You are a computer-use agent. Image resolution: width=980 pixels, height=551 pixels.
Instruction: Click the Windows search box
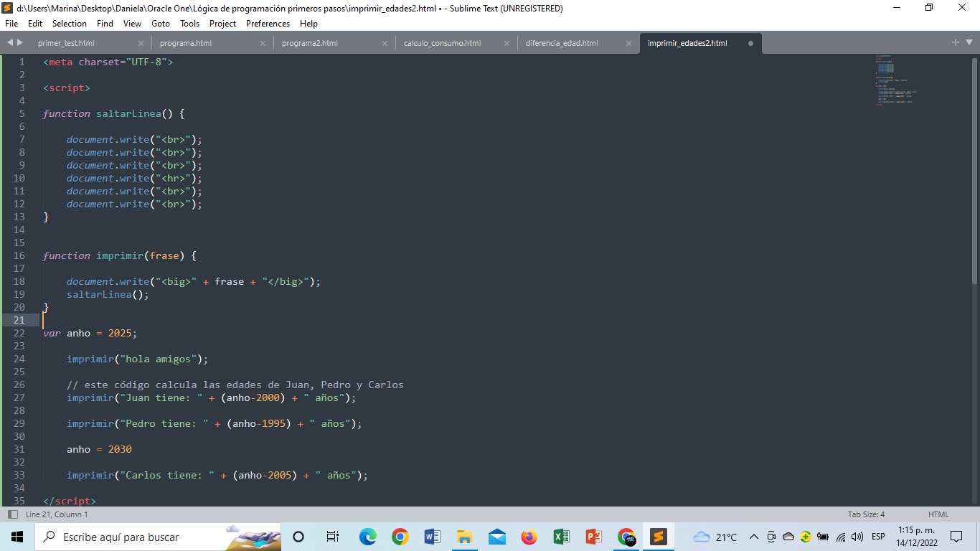tap(158, 537)
